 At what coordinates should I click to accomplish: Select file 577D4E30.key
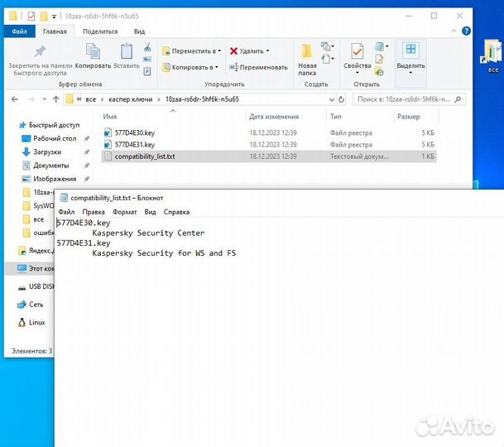coord(269,132)
